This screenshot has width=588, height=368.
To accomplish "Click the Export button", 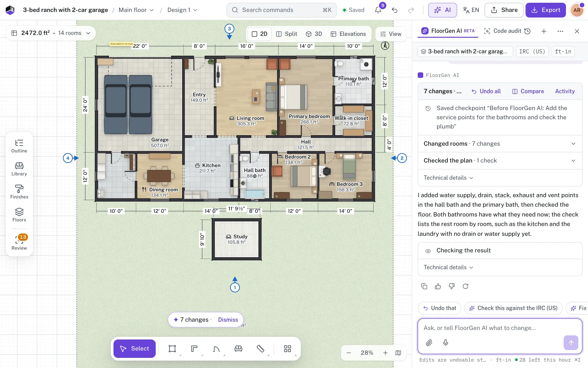I will pos(545,10).
